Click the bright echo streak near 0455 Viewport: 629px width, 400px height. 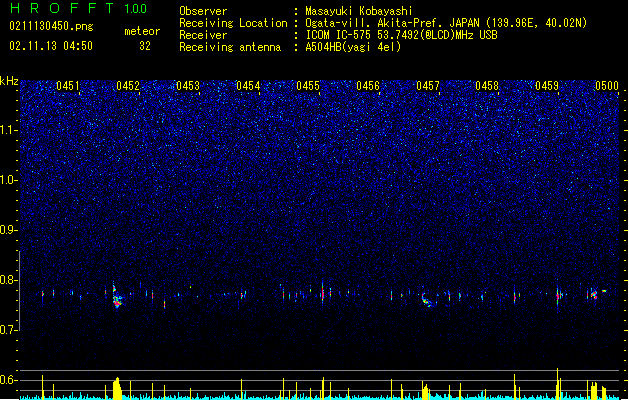pos(323,292)
